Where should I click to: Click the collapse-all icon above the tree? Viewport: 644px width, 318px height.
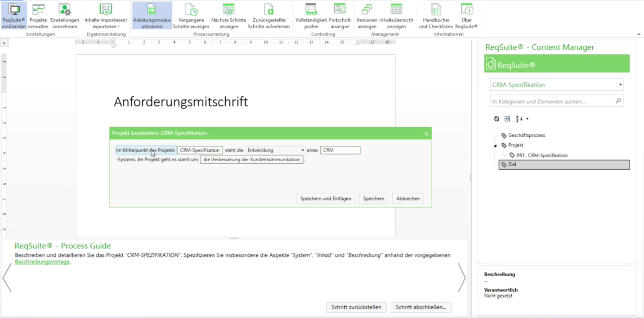click(x=507, y=119)
